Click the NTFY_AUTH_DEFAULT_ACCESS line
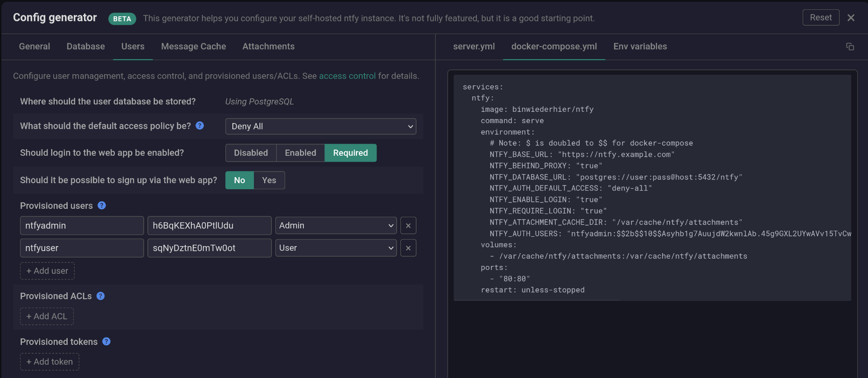Viewport: 868px width, 378px height. tap(571, 188)
